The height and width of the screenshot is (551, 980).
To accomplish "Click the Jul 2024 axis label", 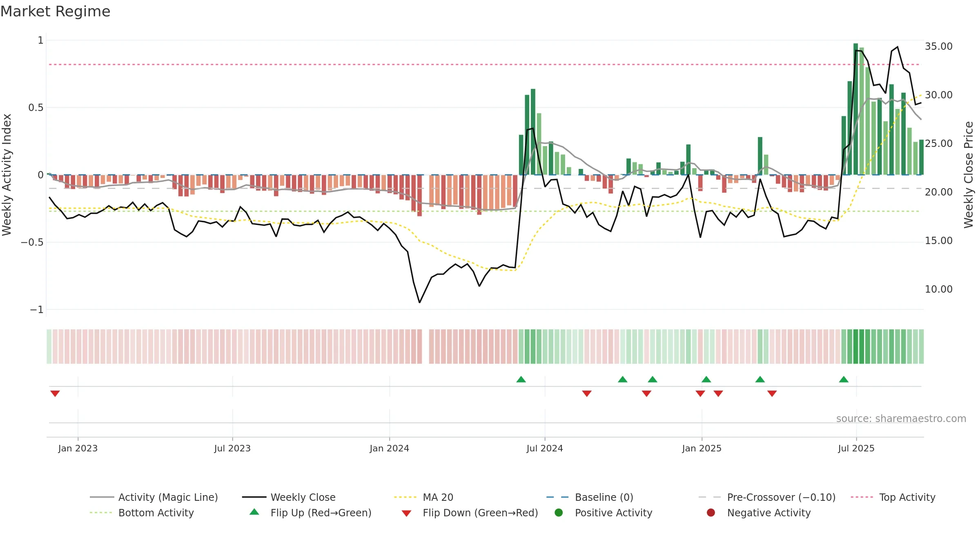I will (x=545, y=448).
